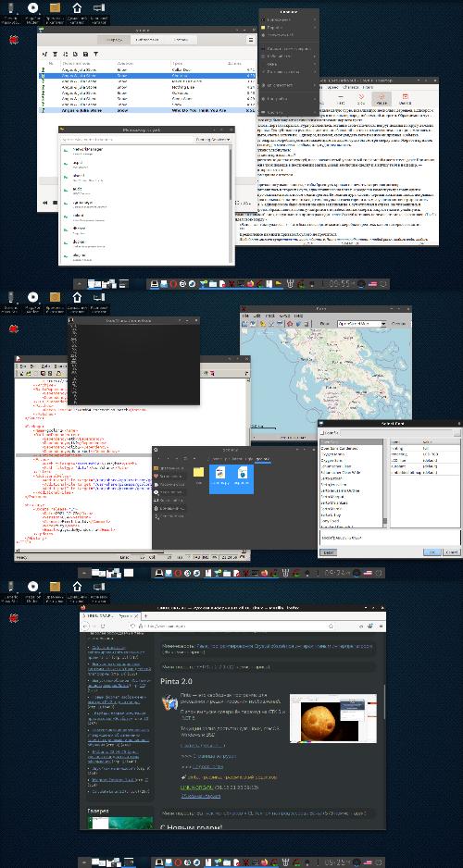Open a new Firefox tab with plus button
This screenshot has height=868, width=463.
point(146,615)
